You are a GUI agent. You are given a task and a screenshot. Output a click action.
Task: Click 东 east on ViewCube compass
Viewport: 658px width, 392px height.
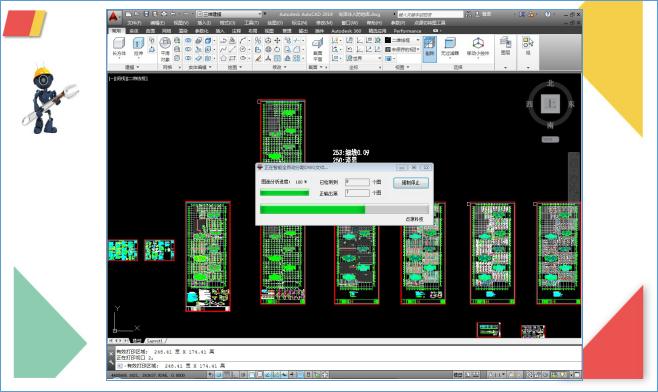point(571,104)
